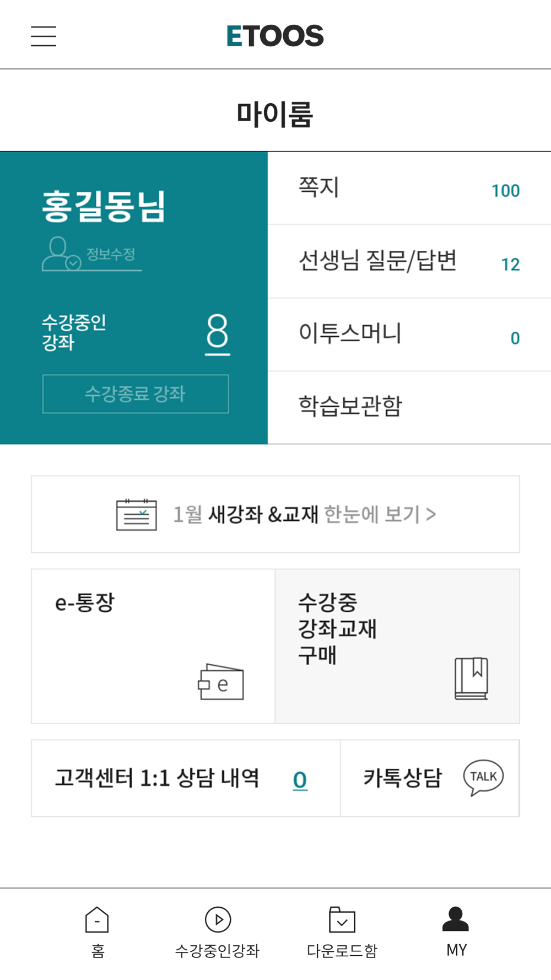Open 학습보관함 row
The height and width of the screenshot is (980, 551).
[x=409, y=408]
